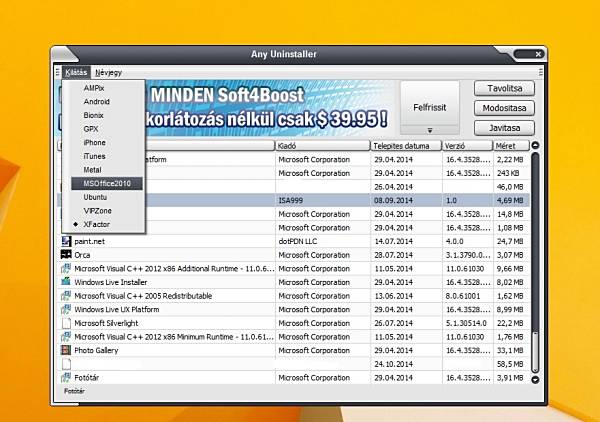This screenshot has width=600, height=422.
Task: Expand the arrow below Felfrissit
Action: click(x=429, y=130)
